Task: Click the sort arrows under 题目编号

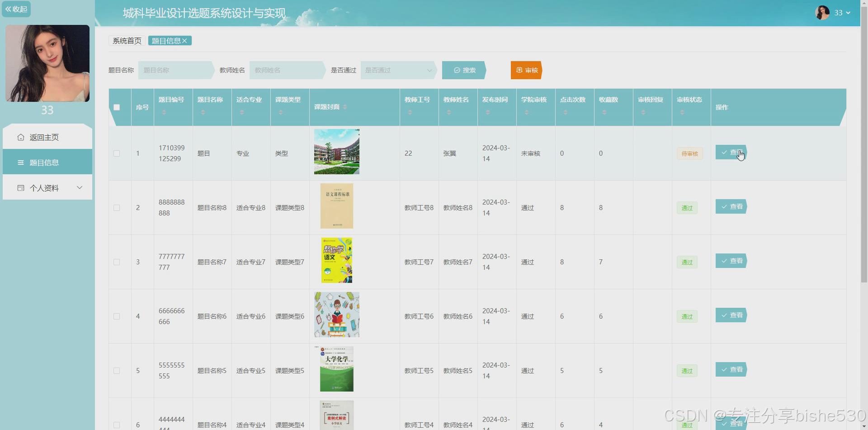Action: pyautogui.click(x=164, y=112)
